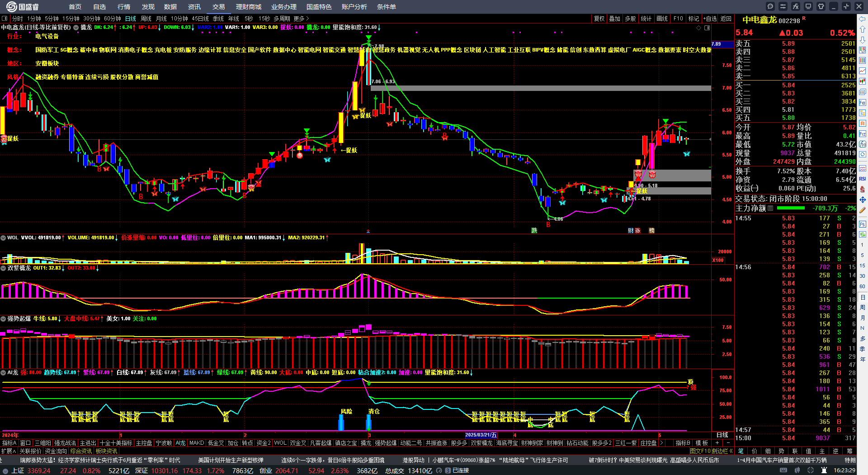
Task: Click the small square icon beside 分时
Action: point(5,19)
